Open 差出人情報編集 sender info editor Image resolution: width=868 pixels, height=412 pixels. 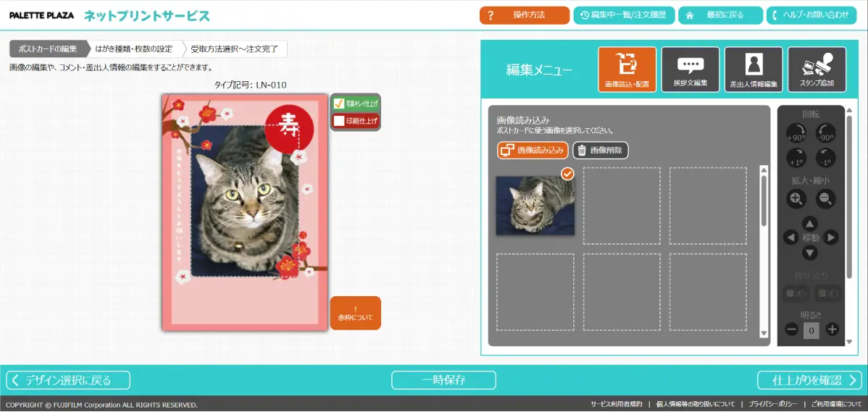[754, 70]
